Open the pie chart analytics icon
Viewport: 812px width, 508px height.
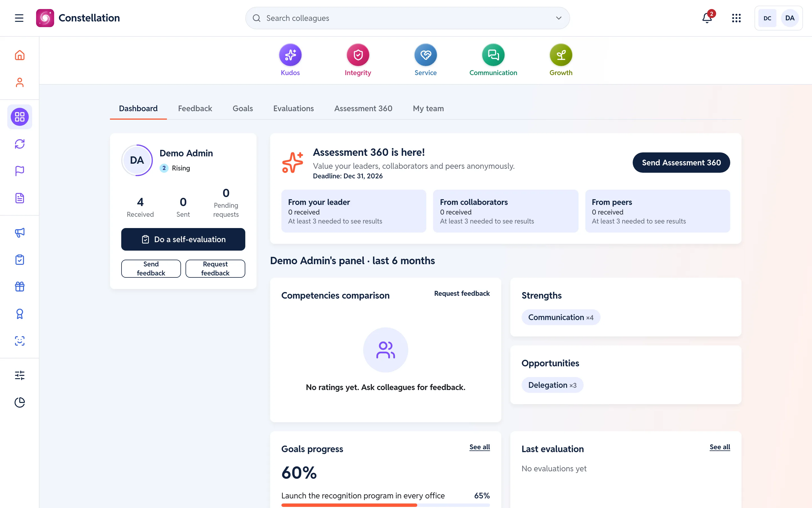(20, 402)
